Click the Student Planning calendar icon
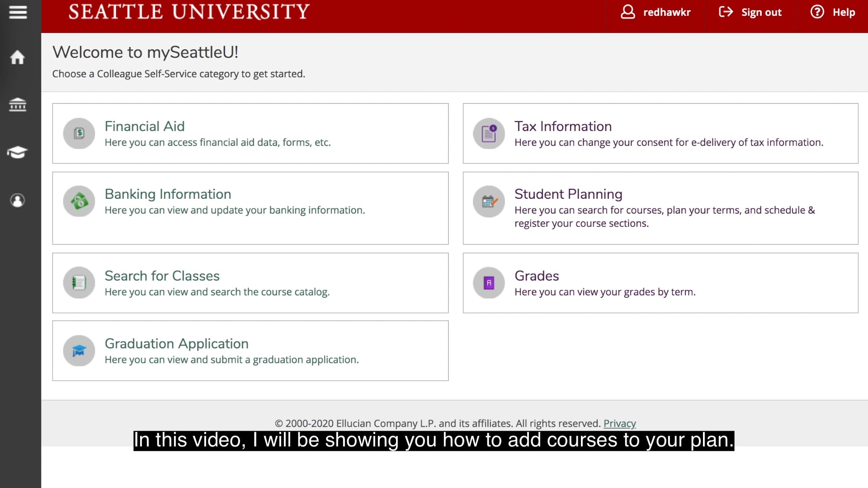 [x=489, y=202]
